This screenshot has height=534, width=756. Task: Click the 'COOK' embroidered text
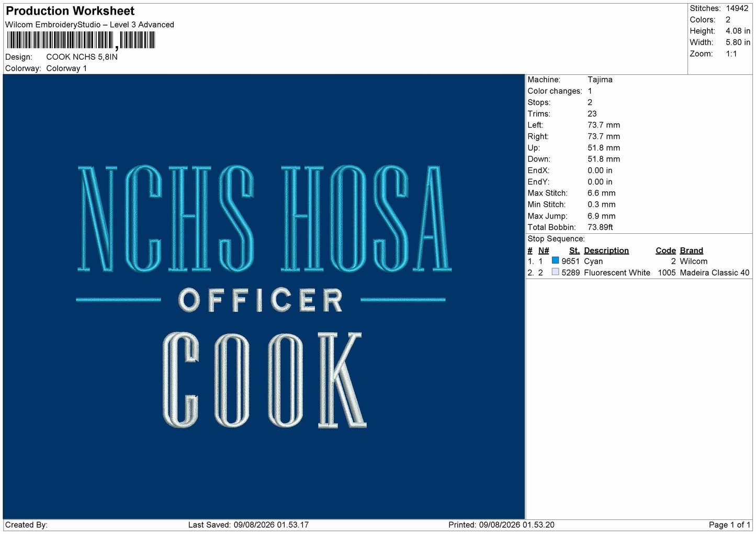(264, 380)
